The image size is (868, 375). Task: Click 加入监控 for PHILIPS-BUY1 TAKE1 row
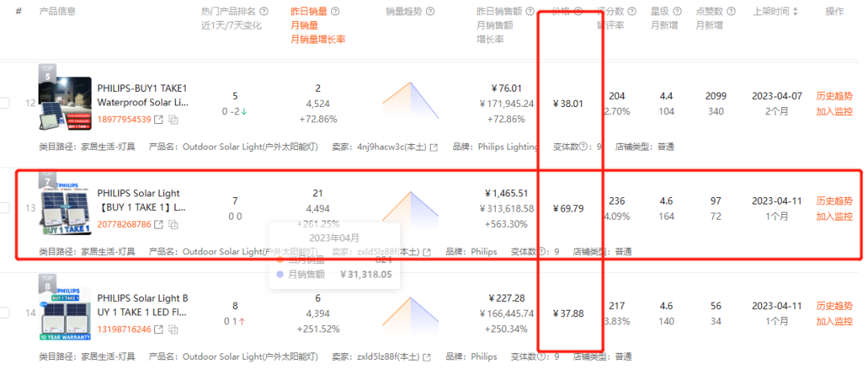pyautogui.click(x=834, y=111)
